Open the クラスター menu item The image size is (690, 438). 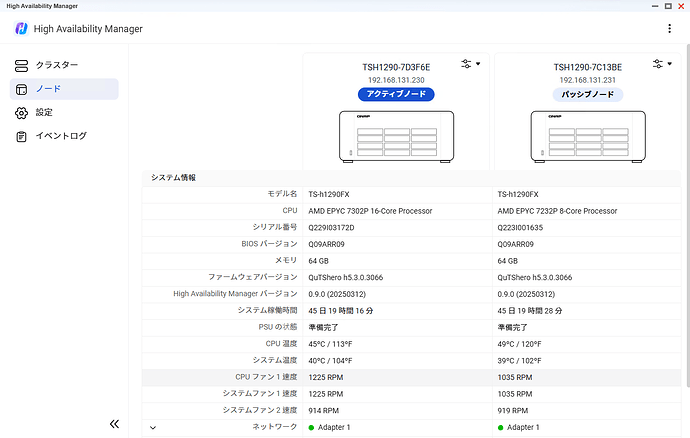click(57, 65)
